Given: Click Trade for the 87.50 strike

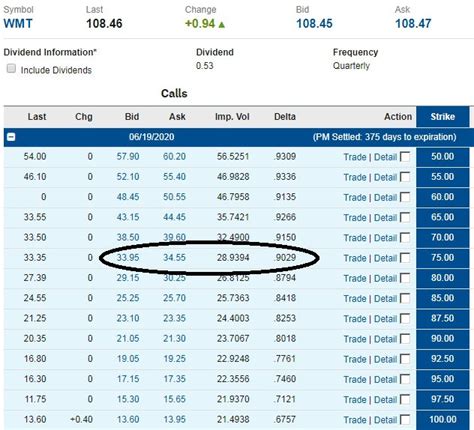Looking at the screenshot, I should click(355, 319).
